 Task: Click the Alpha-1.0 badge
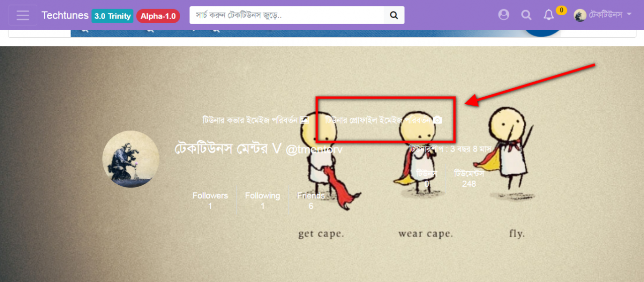158,16
